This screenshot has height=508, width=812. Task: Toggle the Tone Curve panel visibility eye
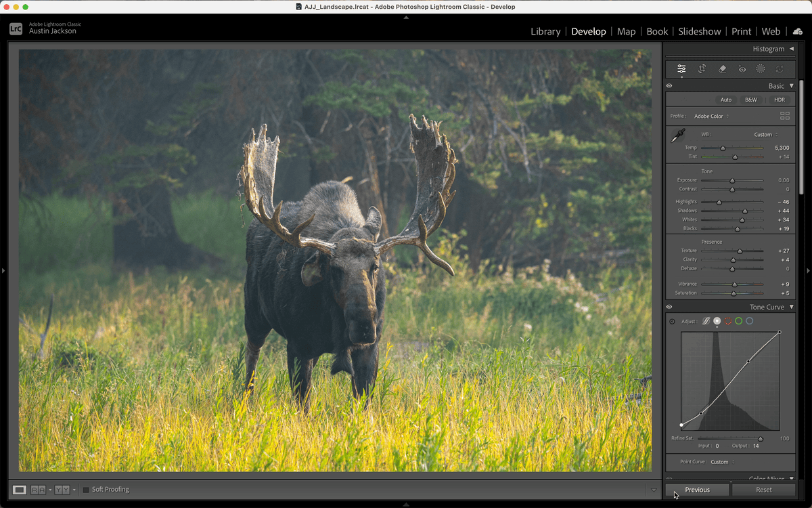[x=669, y=307]
